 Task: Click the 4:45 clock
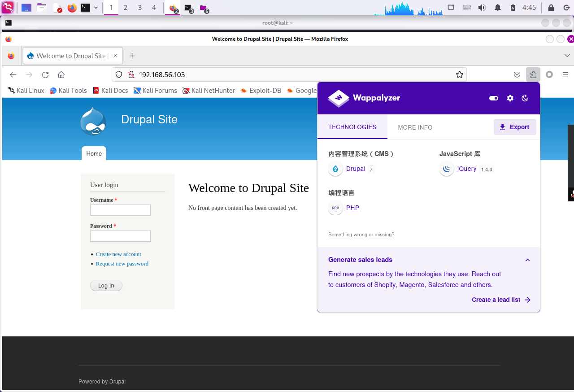click(x=529, y=8)
